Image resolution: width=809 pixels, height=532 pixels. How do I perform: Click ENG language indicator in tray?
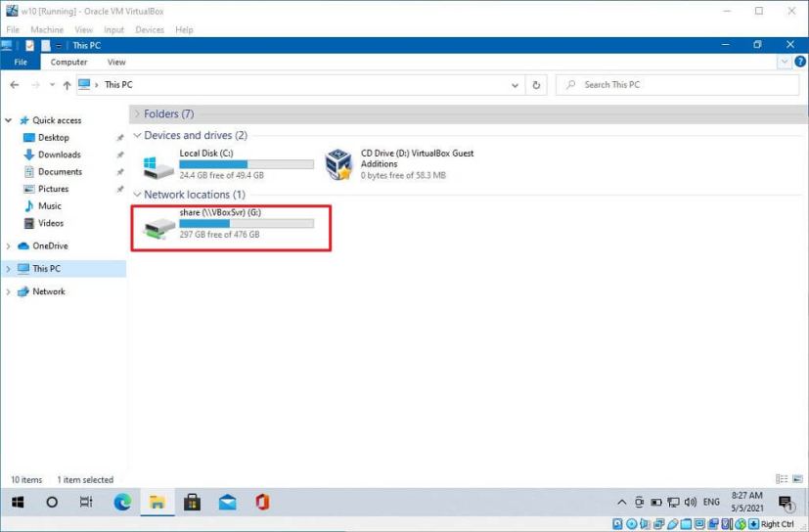(711, 502)
